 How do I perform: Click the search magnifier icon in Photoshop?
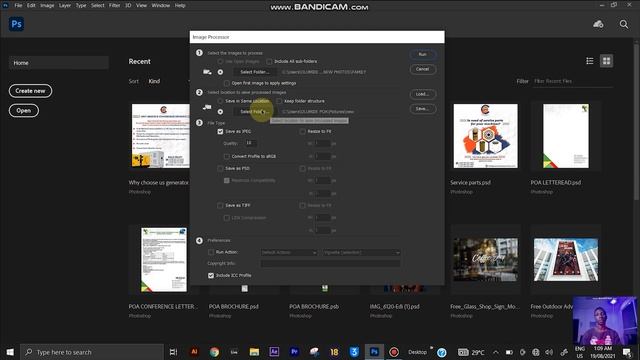[624, 24]
